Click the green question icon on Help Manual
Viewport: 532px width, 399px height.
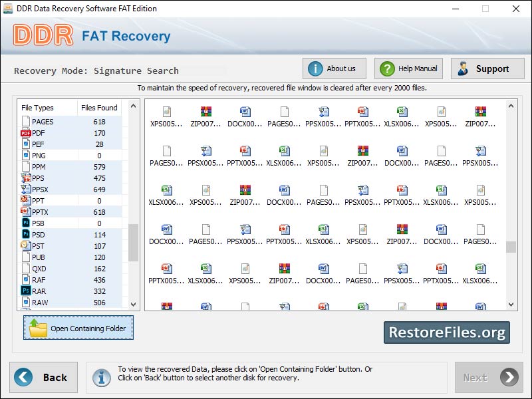coord(386,68)
